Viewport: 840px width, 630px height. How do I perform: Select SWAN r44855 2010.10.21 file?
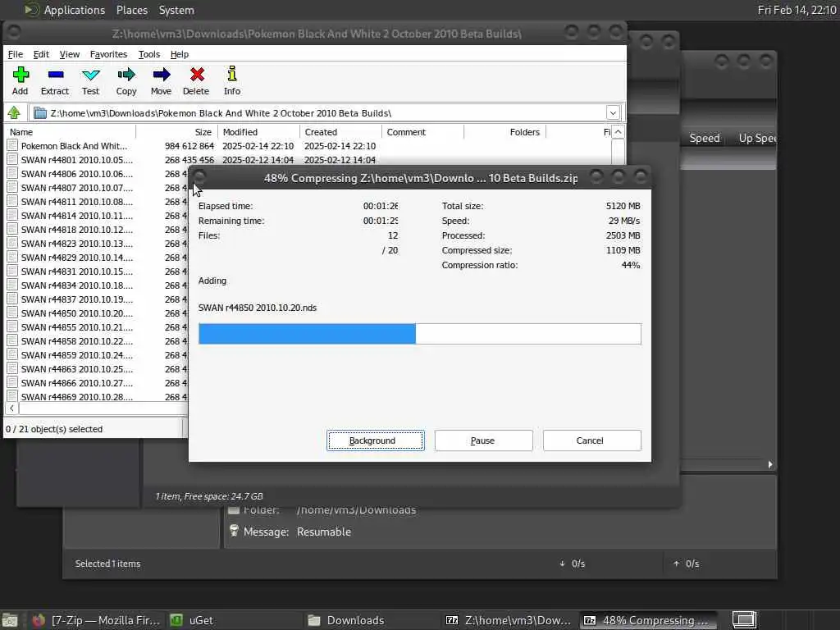click(76, 326)
